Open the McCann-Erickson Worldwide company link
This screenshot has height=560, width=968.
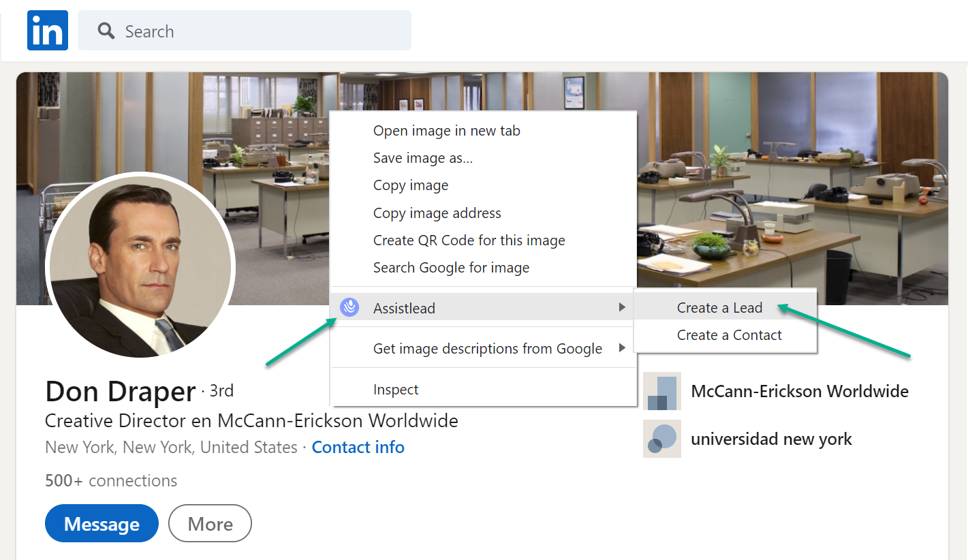click(x=800, y=391)
